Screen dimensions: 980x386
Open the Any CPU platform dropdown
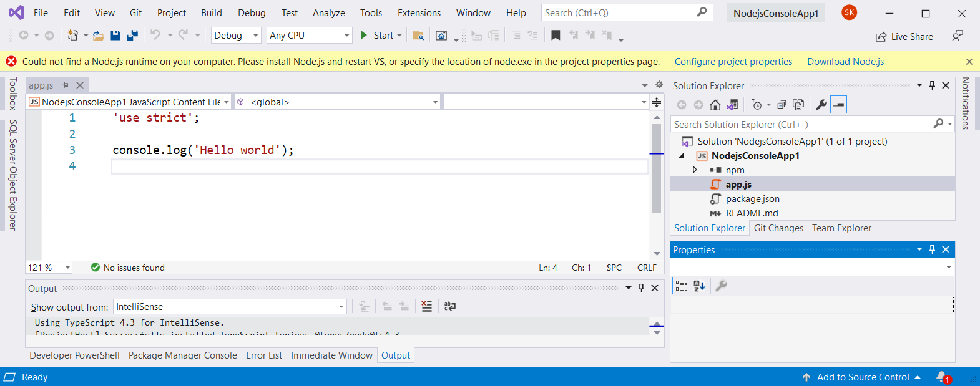pyautogui.click(x=310, y=36)
